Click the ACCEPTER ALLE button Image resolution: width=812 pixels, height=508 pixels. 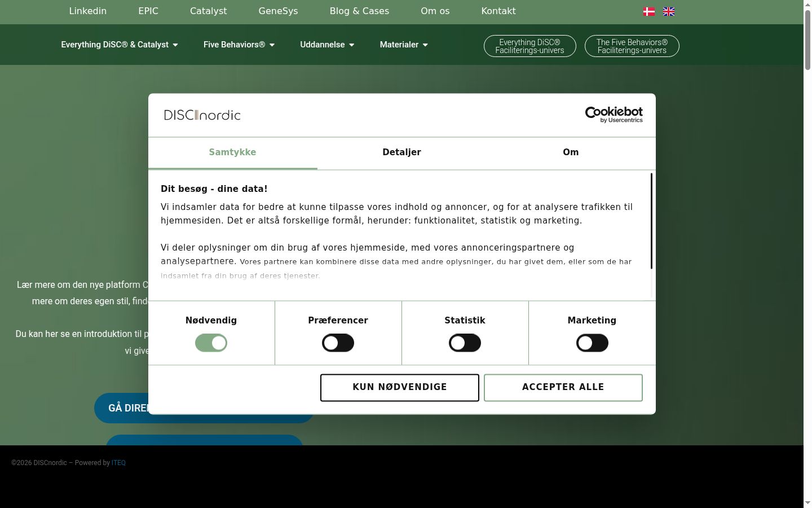coord(563,388)
